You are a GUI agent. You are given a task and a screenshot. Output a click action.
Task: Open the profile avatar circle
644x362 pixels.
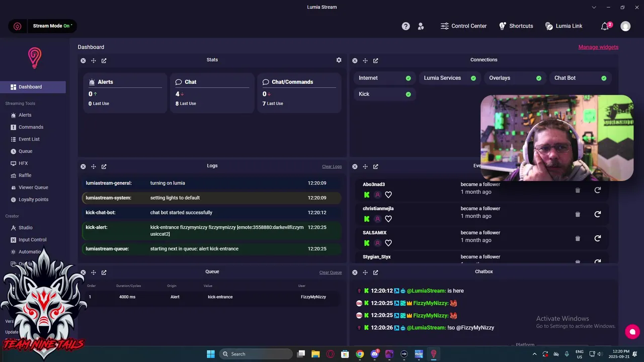pos(625,26)
